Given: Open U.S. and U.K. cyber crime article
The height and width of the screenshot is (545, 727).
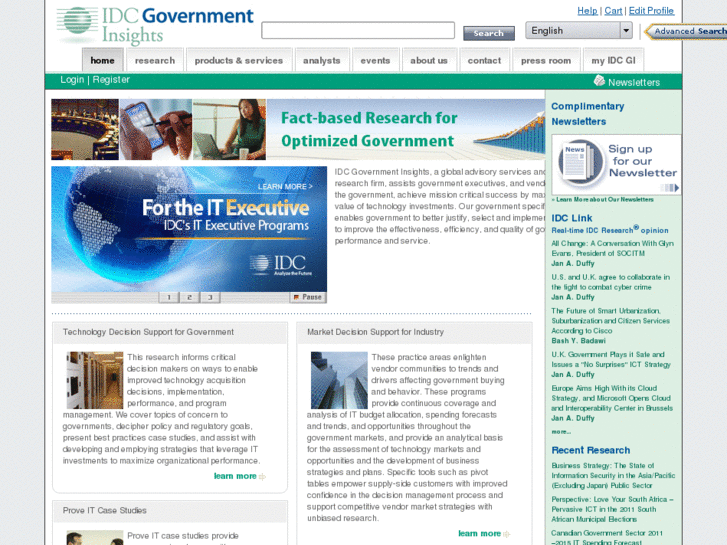Looking at the screenshot, I should coord(611,282).
